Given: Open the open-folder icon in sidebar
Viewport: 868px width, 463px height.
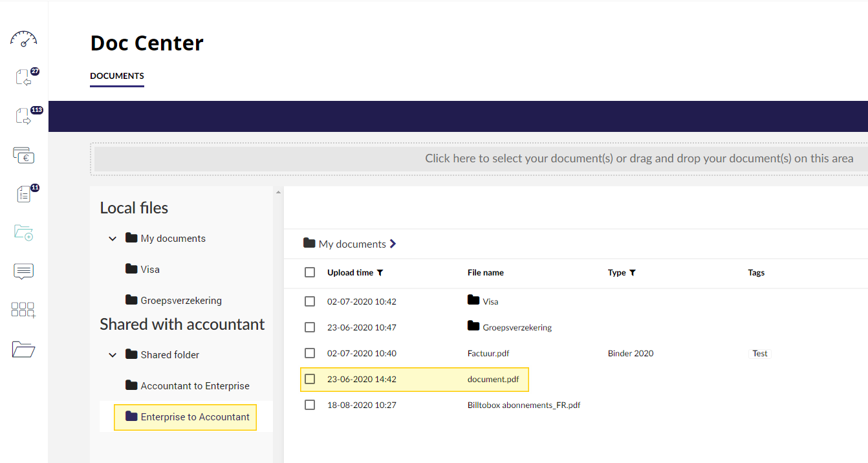Looking at the screenshot, I should [x=23, y=349].
